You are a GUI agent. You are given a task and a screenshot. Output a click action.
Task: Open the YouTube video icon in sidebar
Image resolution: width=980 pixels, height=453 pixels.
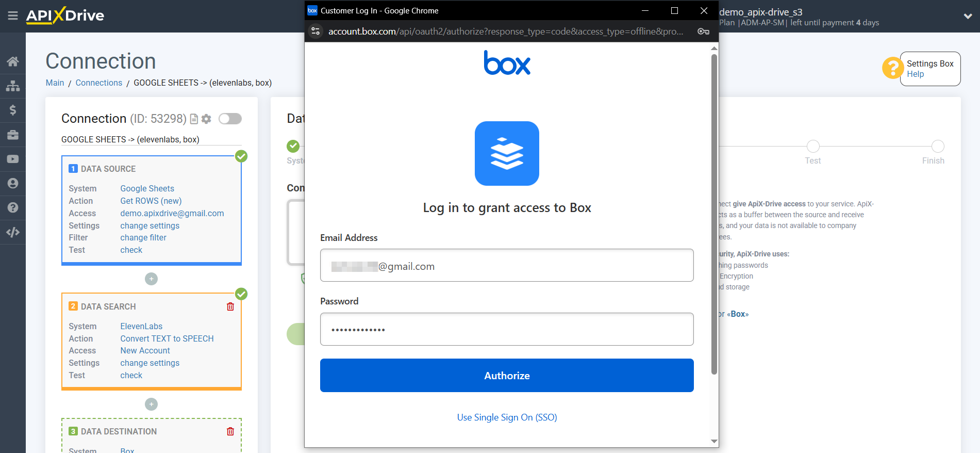tap(13, 159)
